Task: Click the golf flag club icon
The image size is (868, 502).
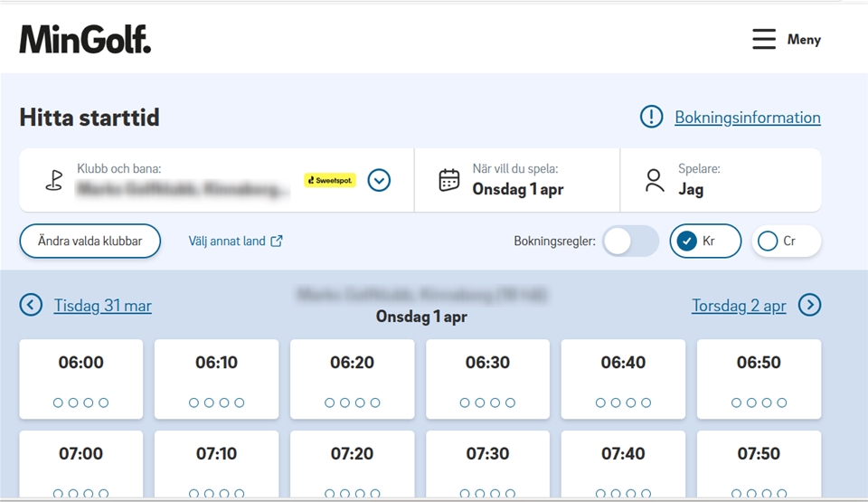Action: click(x=54, y=180)
